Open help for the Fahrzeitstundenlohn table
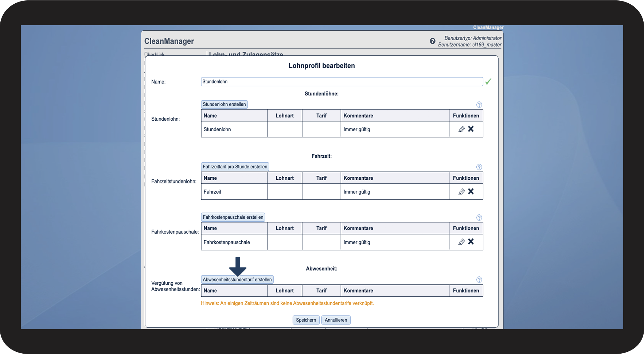644x354 pixels. (479, 167)
